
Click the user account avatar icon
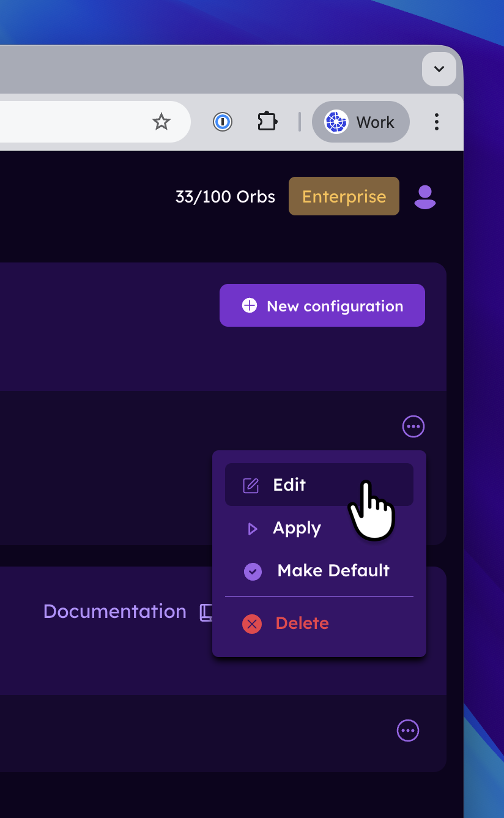click(425, 196)
